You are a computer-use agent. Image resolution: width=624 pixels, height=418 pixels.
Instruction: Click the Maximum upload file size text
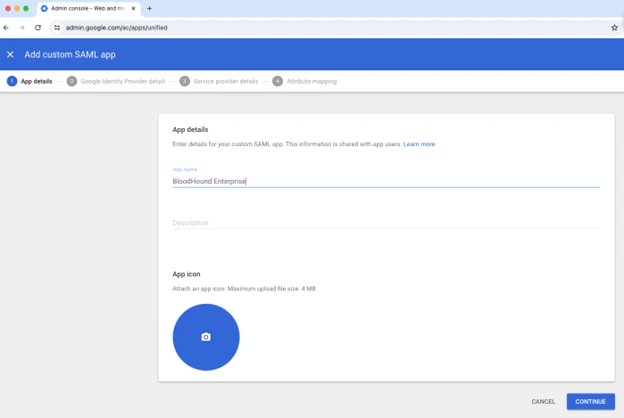271,289
